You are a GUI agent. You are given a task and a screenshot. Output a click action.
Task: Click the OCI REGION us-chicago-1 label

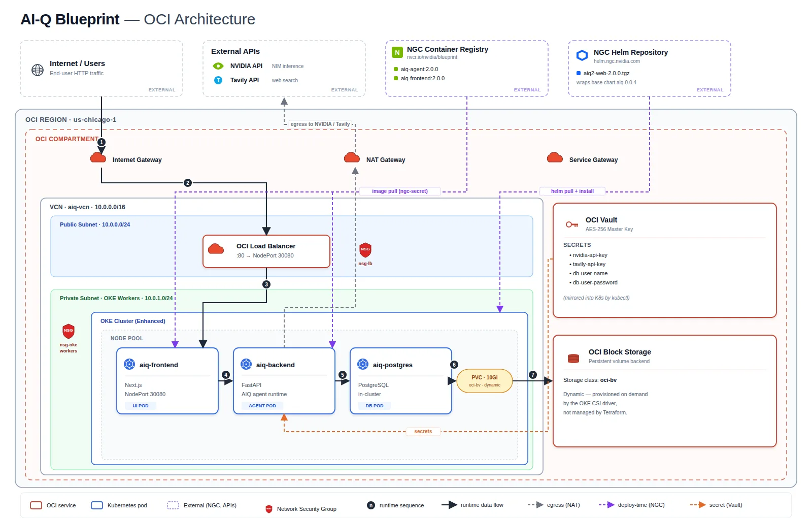point(71,120)
